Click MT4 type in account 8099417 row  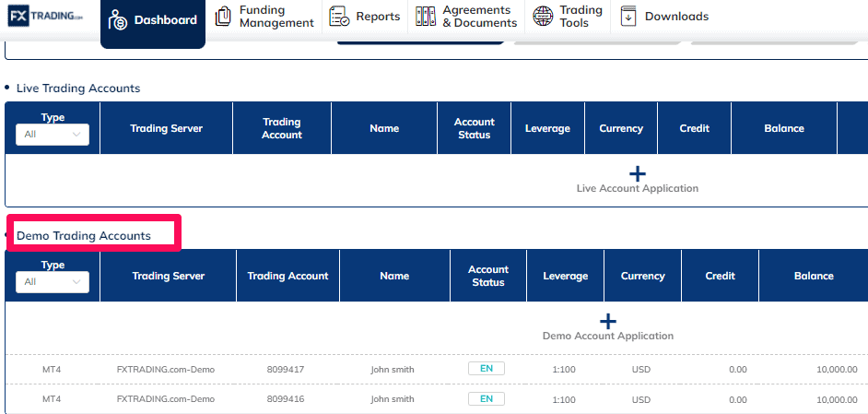(52, 369)
